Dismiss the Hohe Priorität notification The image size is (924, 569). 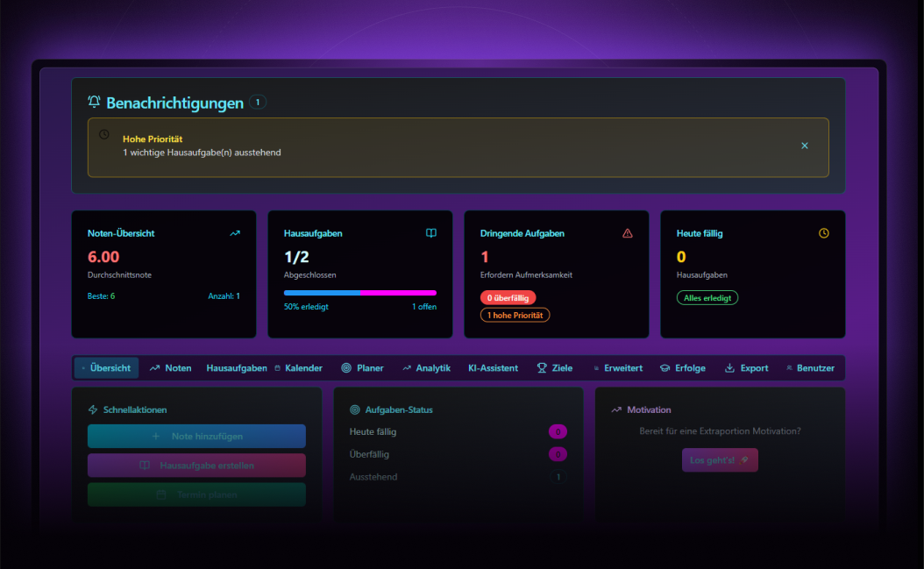click(805, 146)
